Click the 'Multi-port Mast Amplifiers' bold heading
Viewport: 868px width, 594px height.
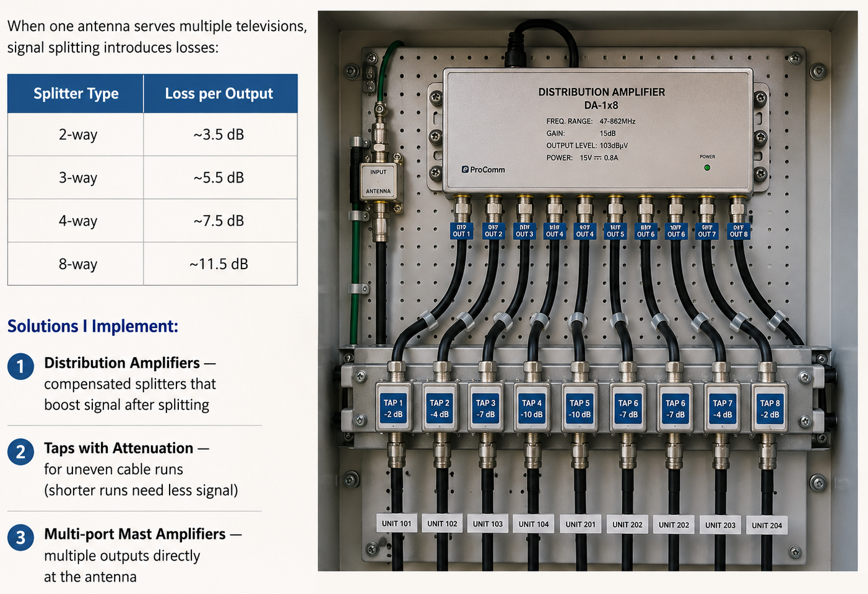tap(135, 534)
